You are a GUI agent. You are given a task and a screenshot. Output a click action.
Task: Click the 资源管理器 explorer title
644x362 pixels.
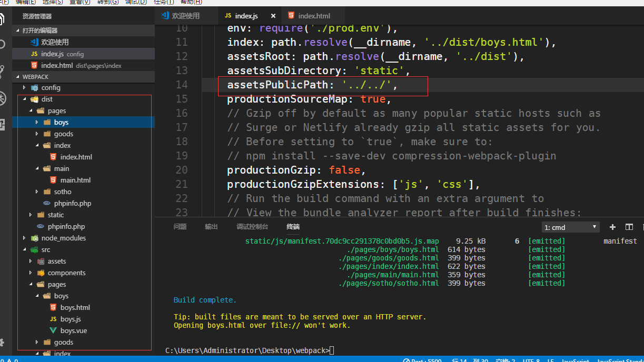[x=37, y=16]
